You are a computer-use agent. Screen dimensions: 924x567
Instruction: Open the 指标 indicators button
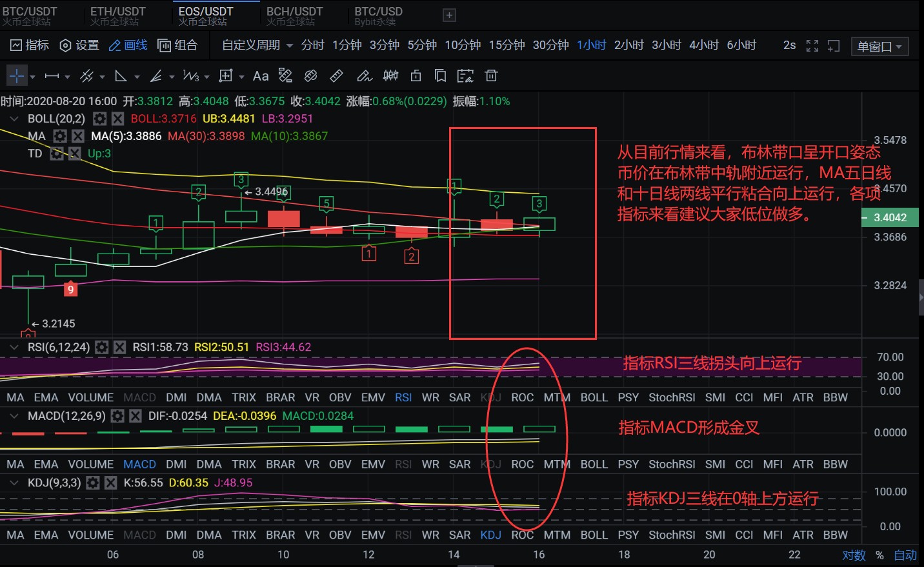(30, 45)
